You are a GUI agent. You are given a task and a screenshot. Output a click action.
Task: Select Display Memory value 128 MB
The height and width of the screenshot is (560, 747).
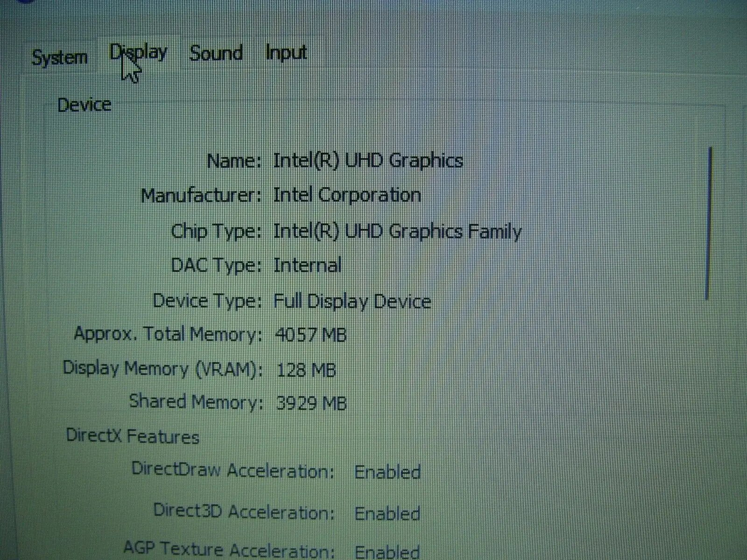[306, 370]
